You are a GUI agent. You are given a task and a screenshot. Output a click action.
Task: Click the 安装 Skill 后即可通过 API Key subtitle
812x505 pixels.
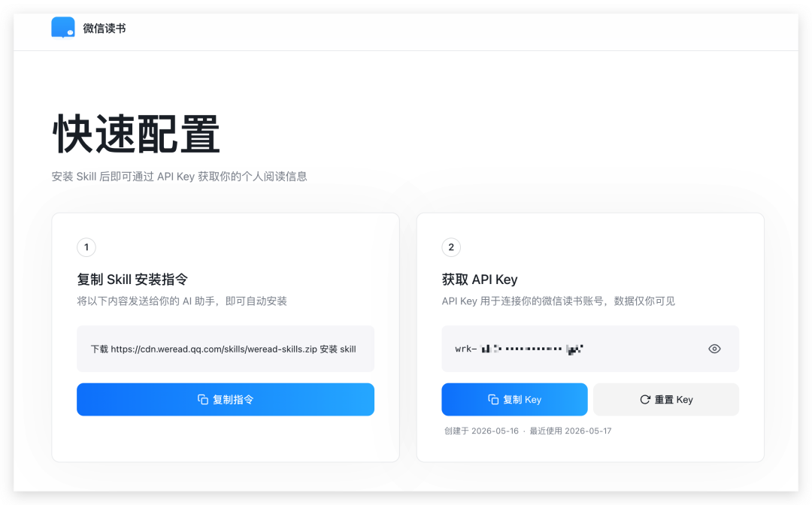pos(179,177)
